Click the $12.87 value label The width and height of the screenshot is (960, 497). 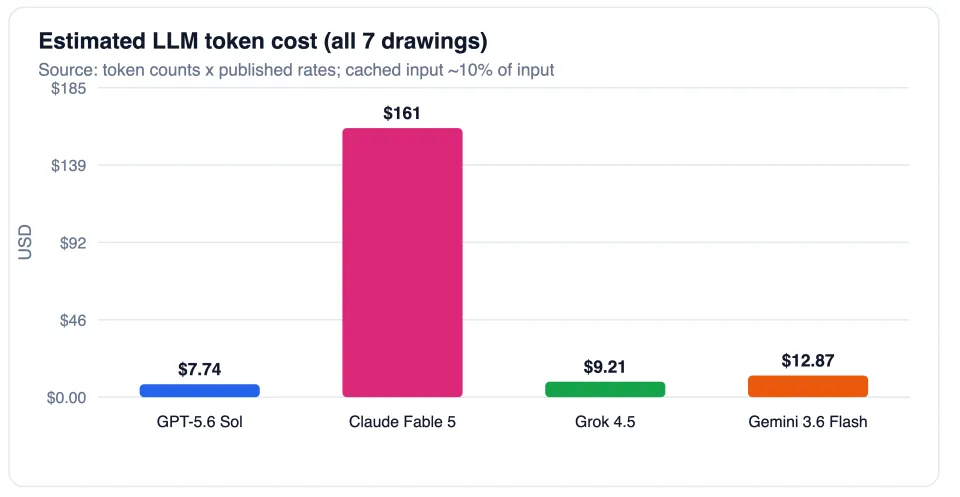(808, 361)
